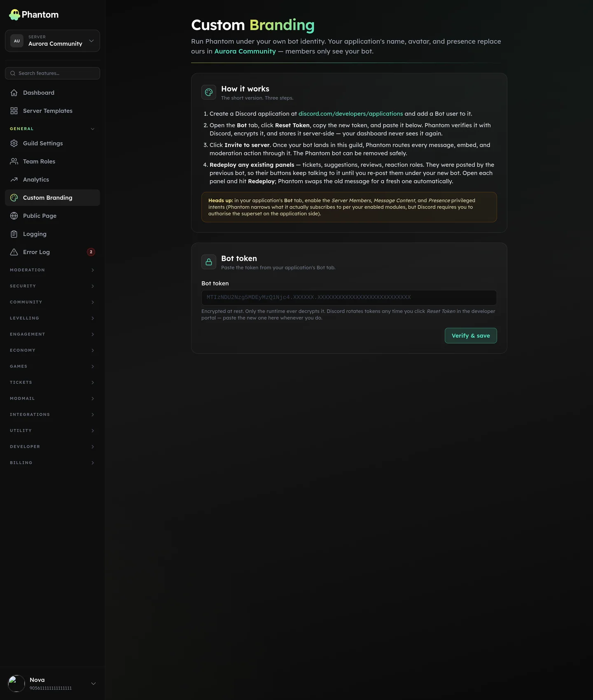Open the discord.com/developers/applications link
Image resolution: width=593 pixels, height=700 pixels.
tap(350, 114)
